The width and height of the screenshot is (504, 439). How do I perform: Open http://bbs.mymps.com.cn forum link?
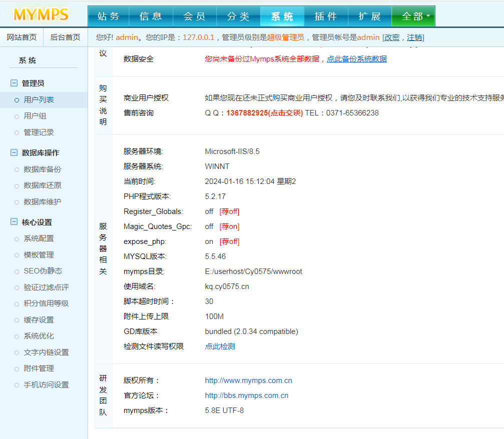pyautogui.click(x=247, y=395)
